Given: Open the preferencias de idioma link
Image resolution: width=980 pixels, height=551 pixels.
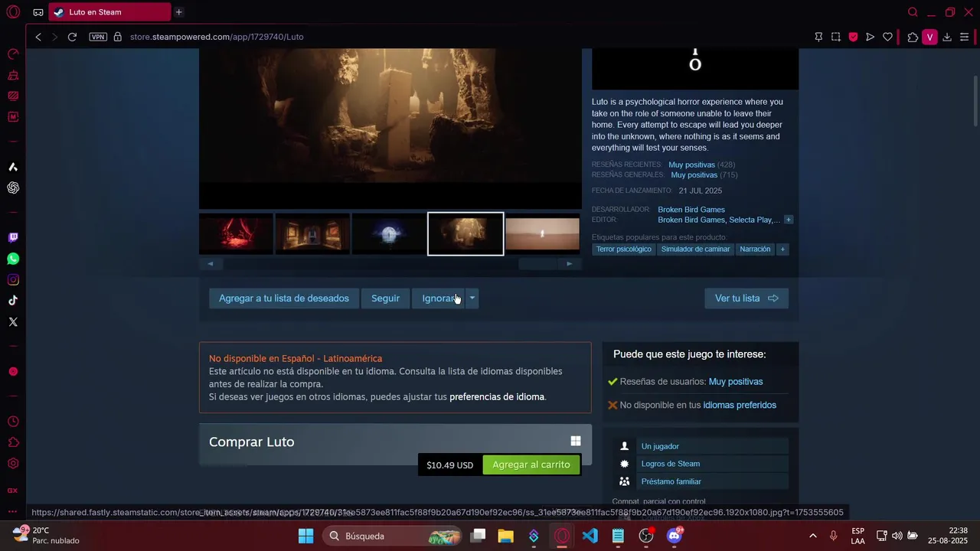Looking at the screenshot, I should [497, 397].
